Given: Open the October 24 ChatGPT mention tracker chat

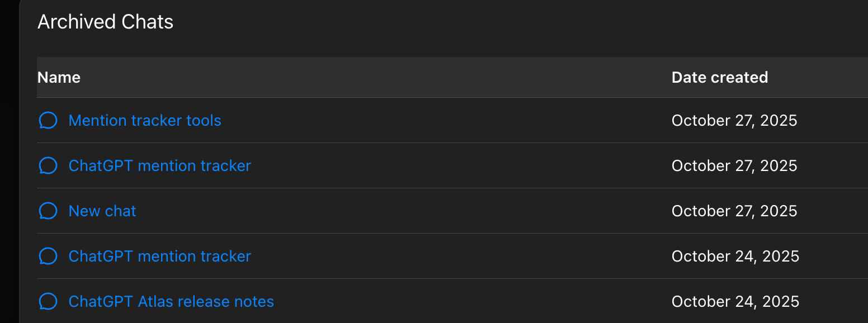Looking at the screenshot, I should pos(159,256).
